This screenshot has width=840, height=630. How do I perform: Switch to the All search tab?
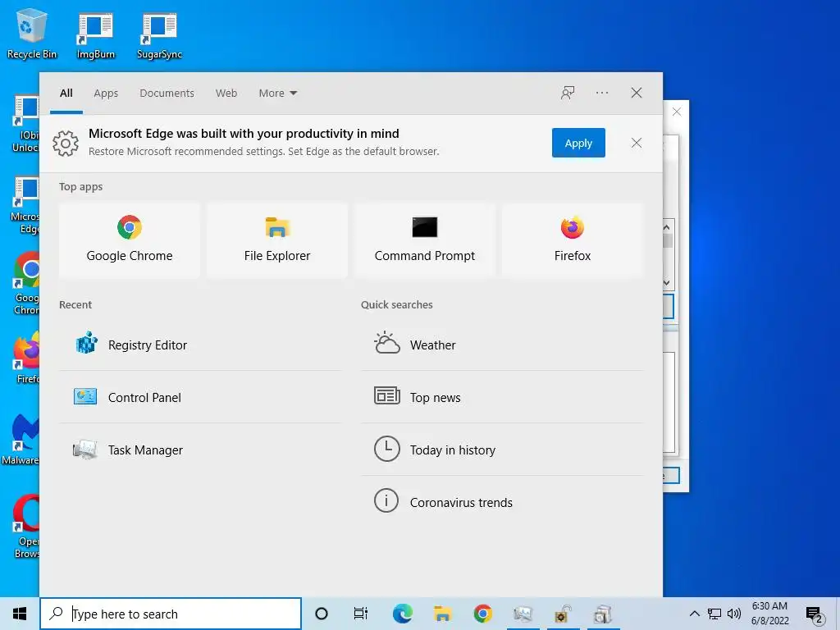(66, 93)
